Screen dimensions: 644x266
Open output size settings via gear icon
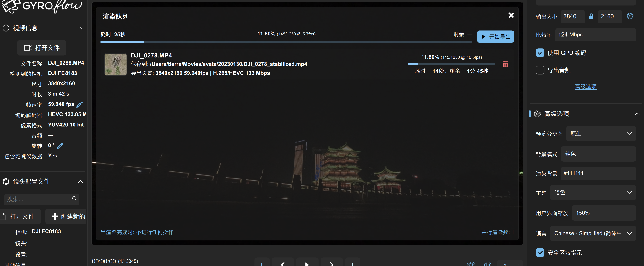point(630,16)
